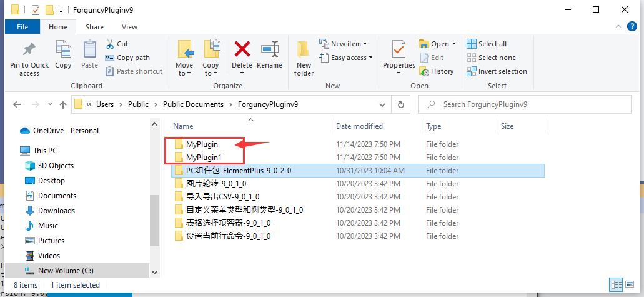Image resolution: width=644 pixels, height=297 pixels.
Task: Click Invert selection
Action: click(x=497, y=71)
